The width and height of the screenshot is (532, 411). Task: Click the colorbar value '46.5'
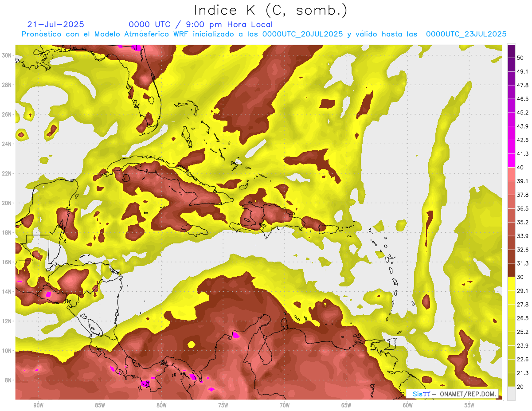(523, 99)
